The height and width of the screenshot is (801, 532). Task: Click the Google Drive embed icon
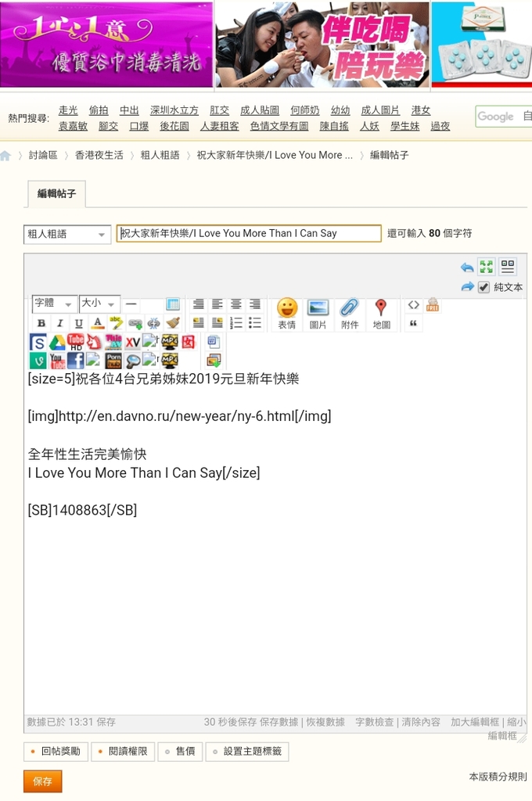tap(57, 342)
